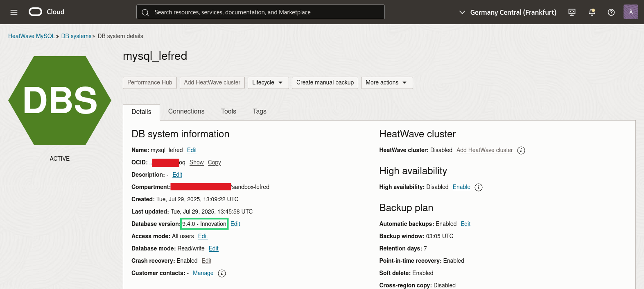The width and height of the screenshot is (644, 289).
Task: Click Create manual backup button
Action: (x=325, y=82)
